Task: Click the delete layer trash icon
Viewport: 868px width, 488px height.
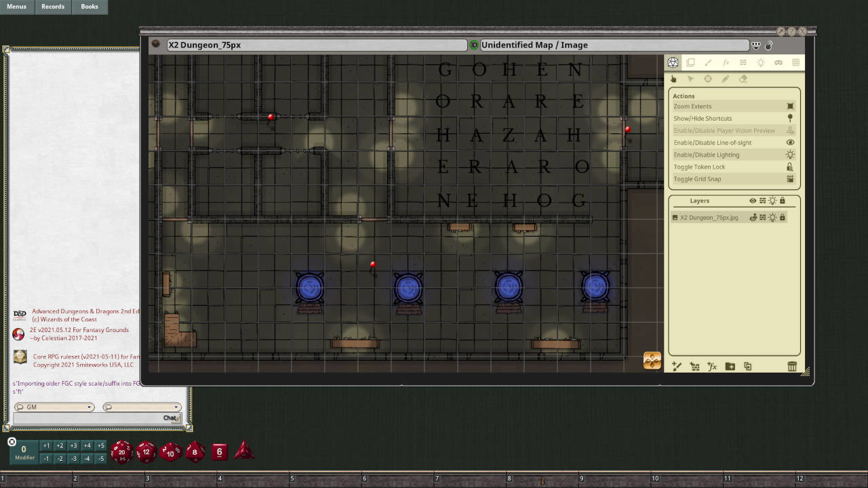Action: pos(791,367)
